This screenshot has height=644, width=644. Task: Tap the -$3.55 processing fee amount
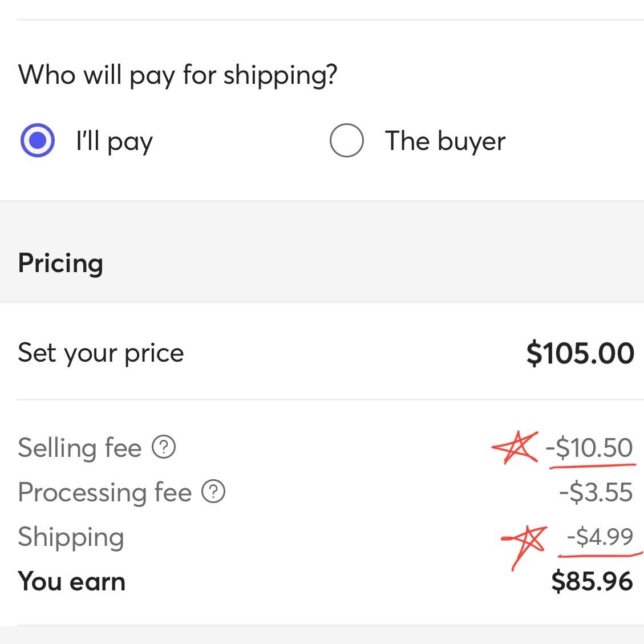(596, 492)
